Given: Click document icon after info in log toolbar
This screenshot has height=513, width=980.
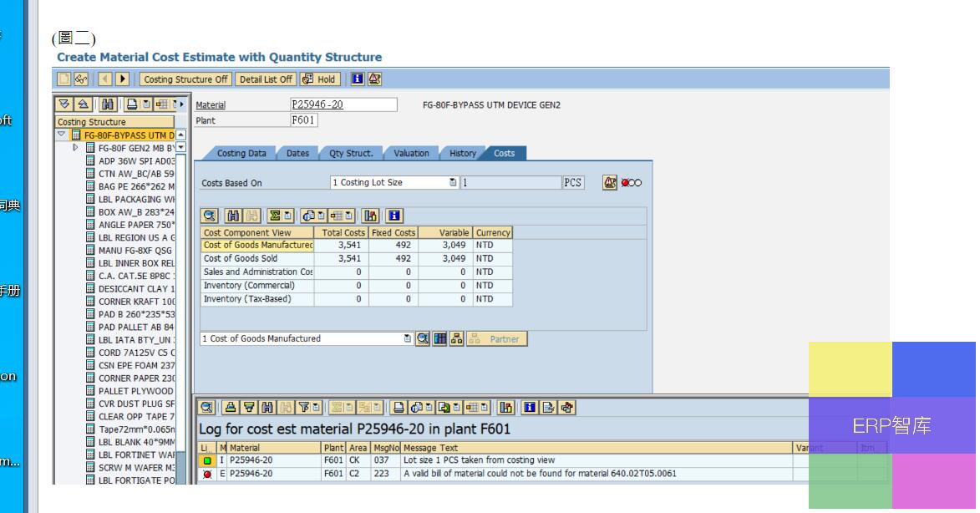Looking at the screenshot, I should 548,408.
